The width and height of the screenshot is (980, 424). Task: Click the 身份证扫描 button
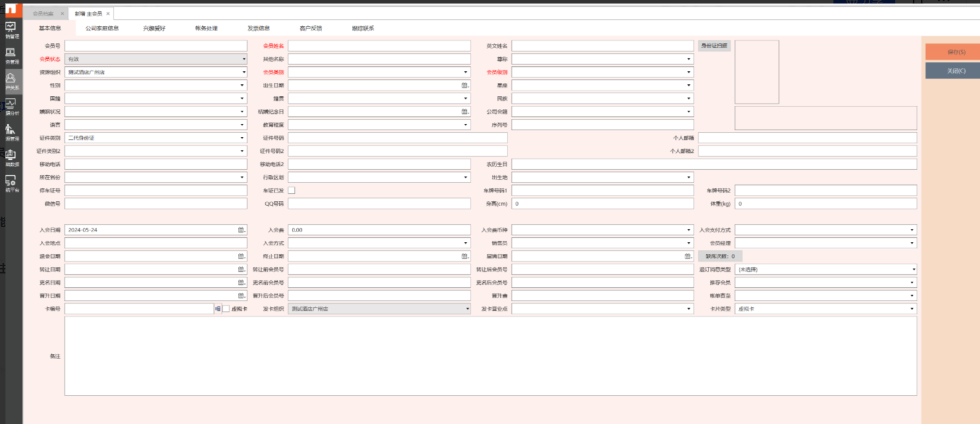pyautogui.click(x=714, y=46)
